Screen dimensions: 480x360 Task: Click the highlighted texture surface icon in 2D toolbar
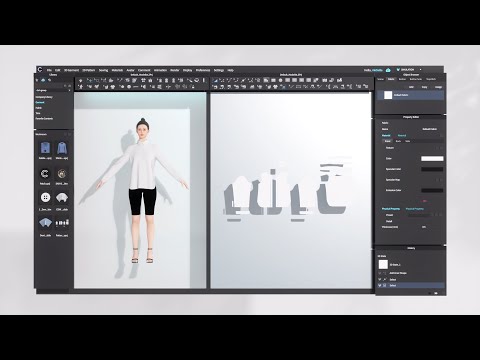tap(266, 80)
